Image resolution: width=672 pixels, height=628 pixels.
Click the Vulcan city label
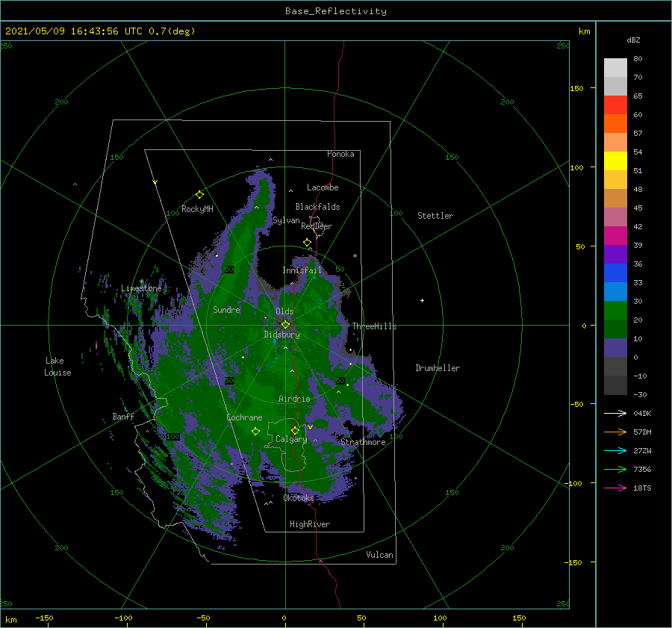pos(380,555)
